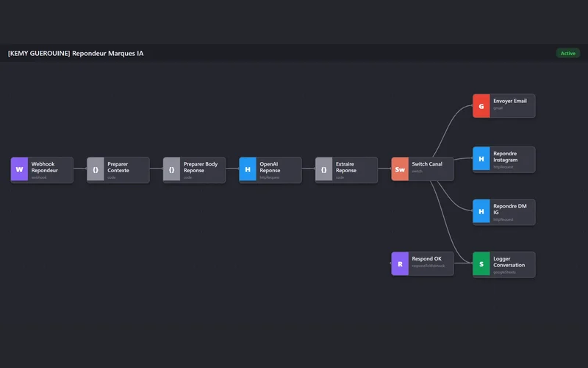Select the Preparer Contexte node label
The height and width of the screenshot is (368, 588).
118,167
